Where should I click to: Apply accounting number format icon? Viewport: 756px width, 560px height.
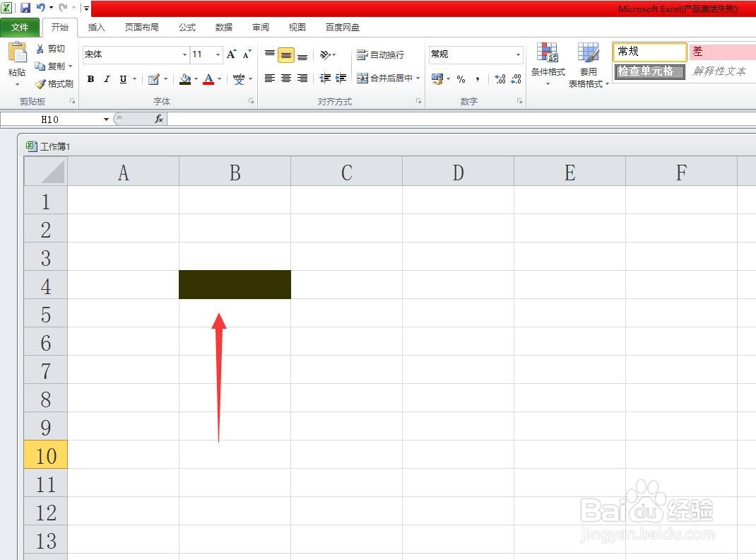[x=437, y=79]
